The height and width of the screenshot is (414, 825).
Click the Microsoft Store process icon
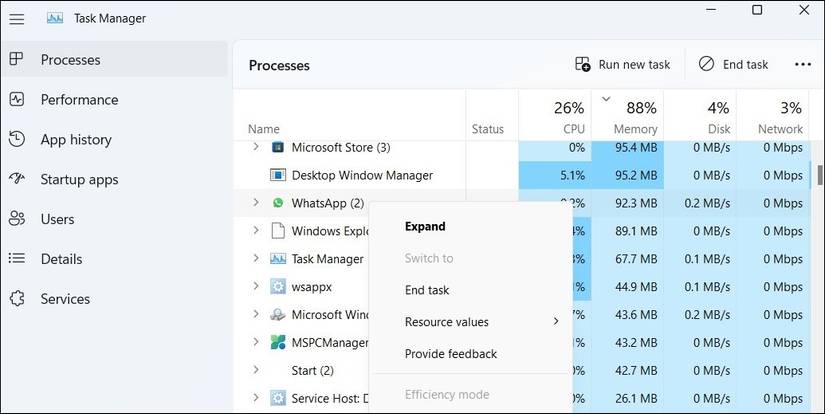click(278, 147)
